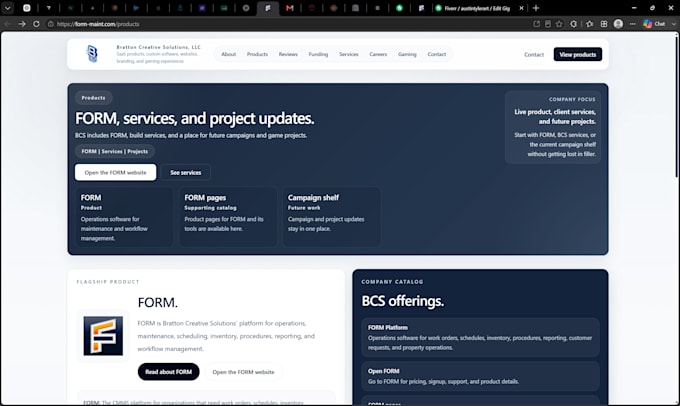
Task: Open the favorites list icon
Action: (x=589, y=24)
